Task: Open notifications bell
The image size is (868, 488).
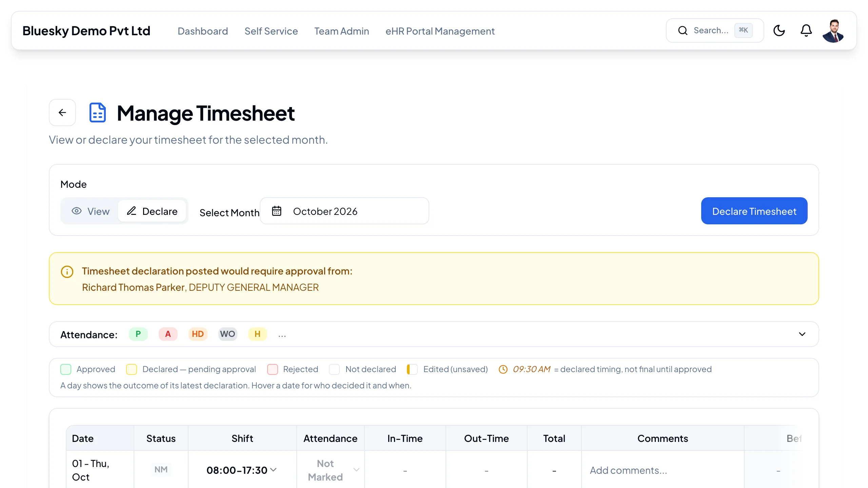Action: (x=806, y=30)
